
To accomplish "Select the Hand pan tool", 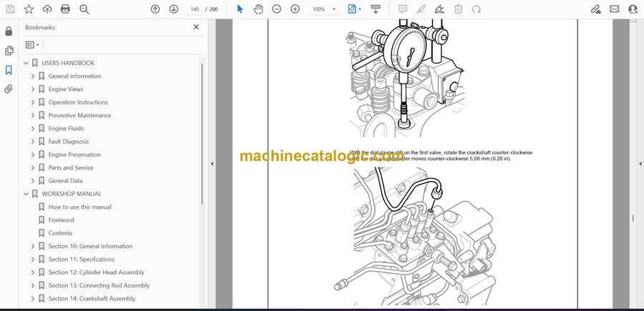I will point(258,9).
